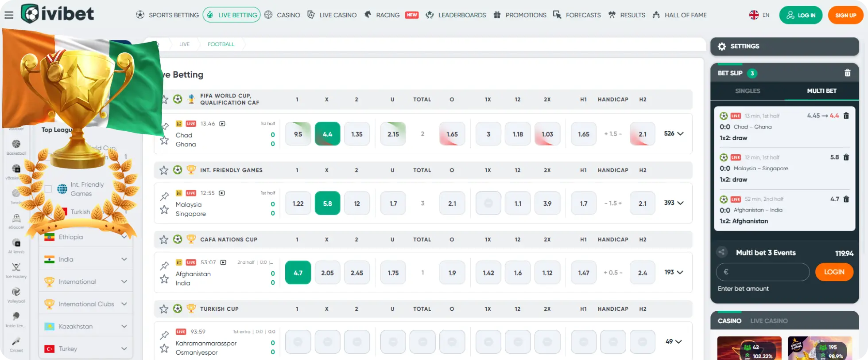The image size is (868, 360).
Task: Open live stream icon for Chad vs Ghana
Action: pyautogui.click(x=222, y=124)
